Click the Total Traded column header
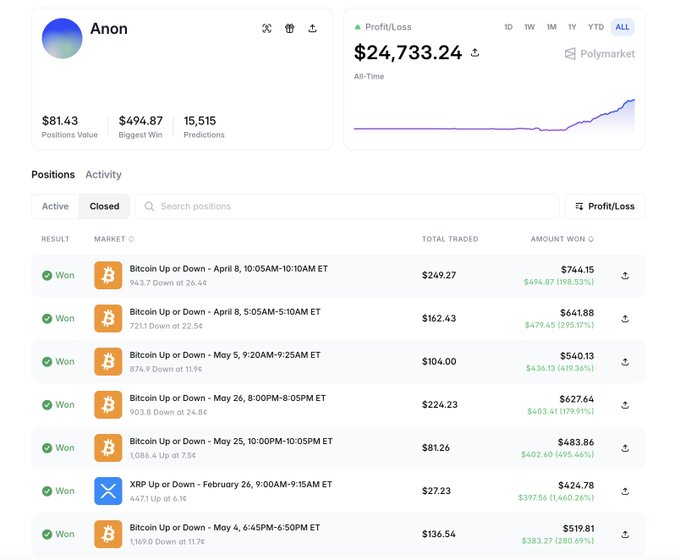The width and height of the screenshot is (680, 560). (450, 239)
